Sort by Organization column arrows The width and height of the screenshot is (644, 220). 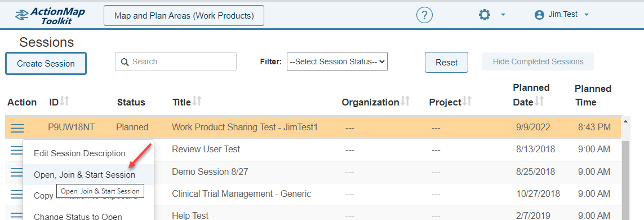click(x=405, y=101)
